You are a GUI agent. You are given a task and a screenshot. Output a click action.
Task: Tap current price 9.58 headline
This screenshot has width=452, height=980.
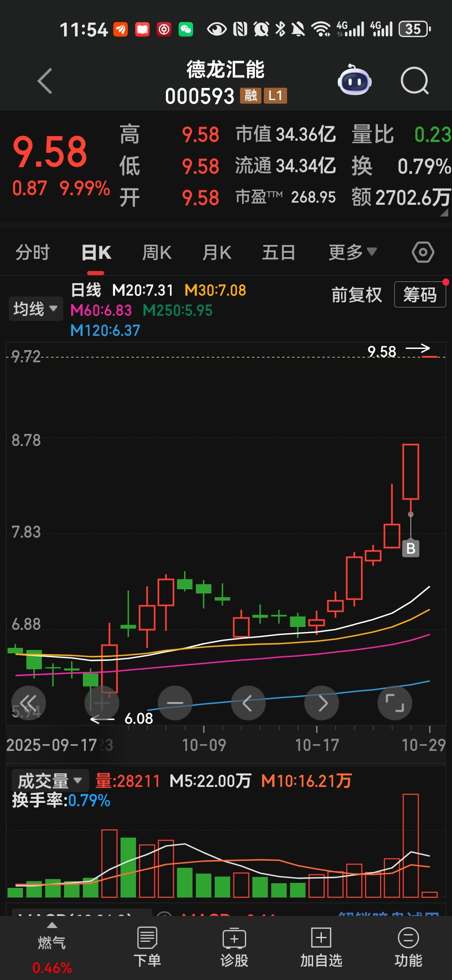pos(50,152)
